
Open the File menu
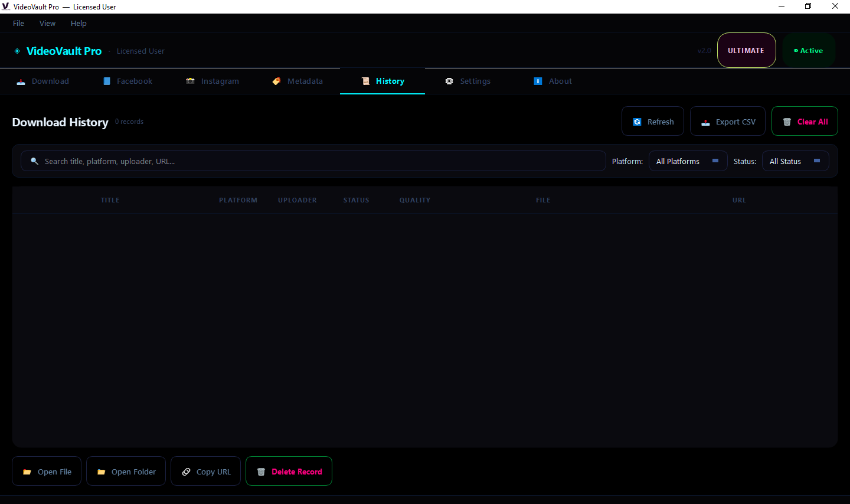(18, 24)
